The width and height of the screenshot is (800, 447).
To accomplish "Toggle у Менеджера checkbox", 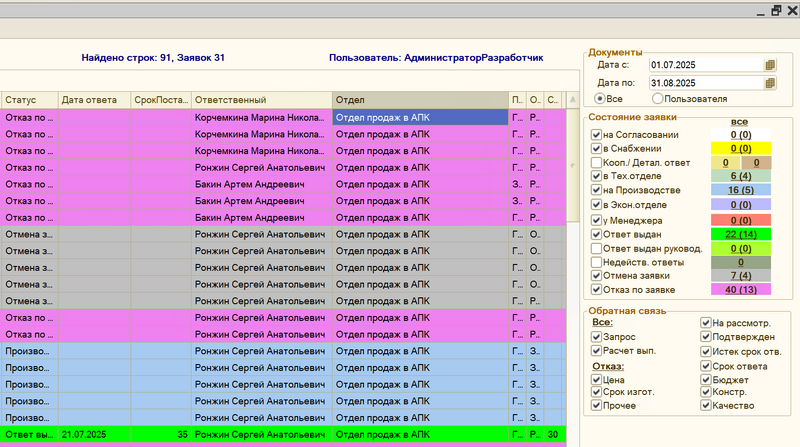I will [x=596, y=220].
